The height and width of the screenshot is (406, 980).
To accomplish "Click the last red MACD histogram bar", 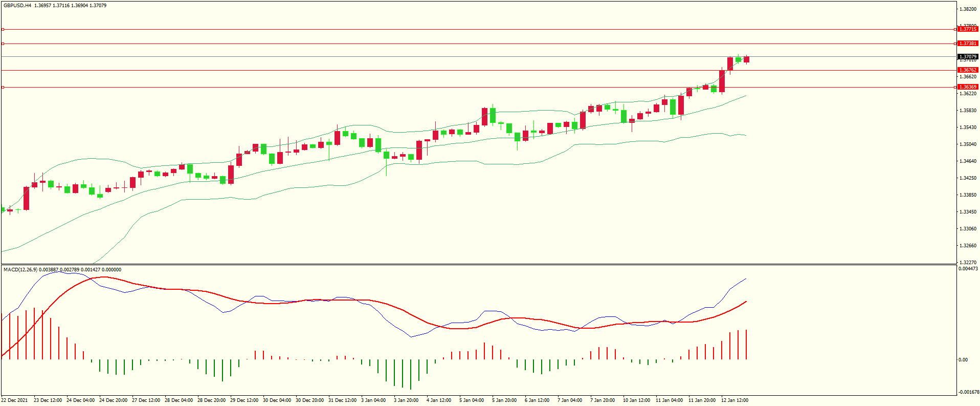I will pos(746,345).
